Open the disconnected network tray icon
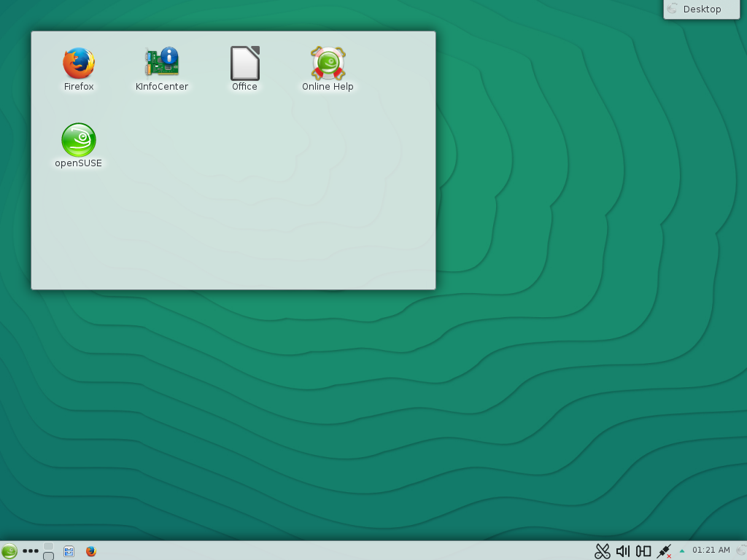 coord(664,551)
